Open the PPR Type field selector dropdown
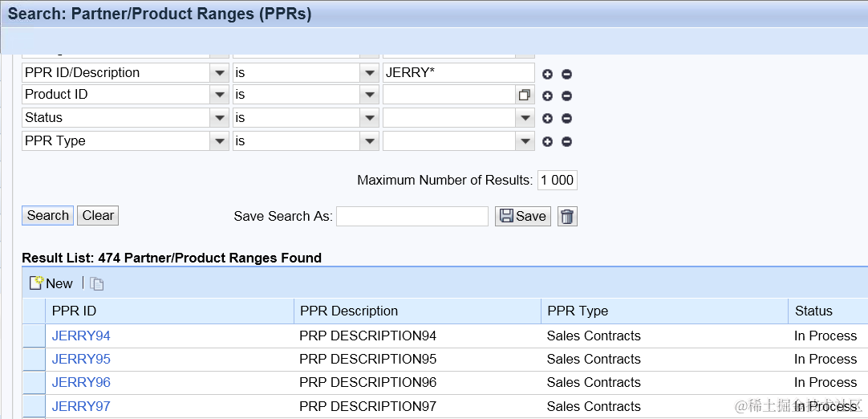Image resolution: width=868 pixels, height=419 pixels. pyautogui.click(x=220, y=141)
